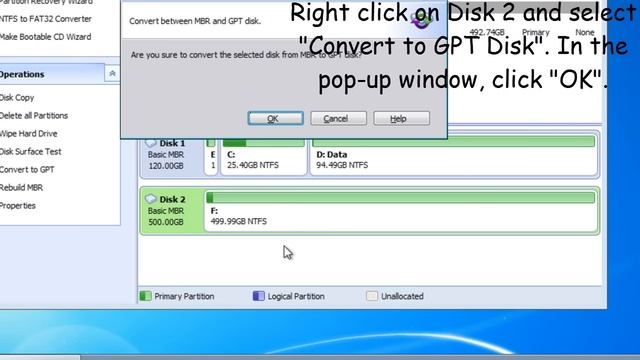Select the C: 25.40GB NTFS partition

[x=264, y=157]
